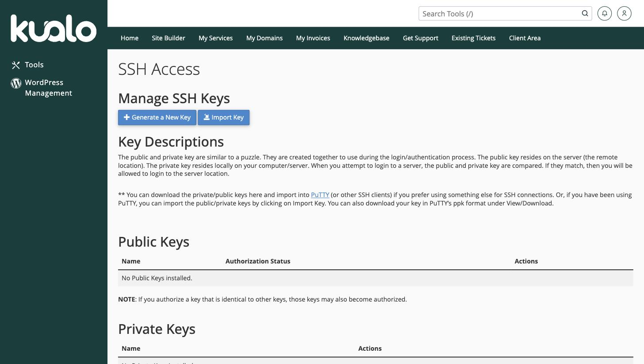
Task: Click the Key Descriptions heading
Action: (x=171, y=142)
